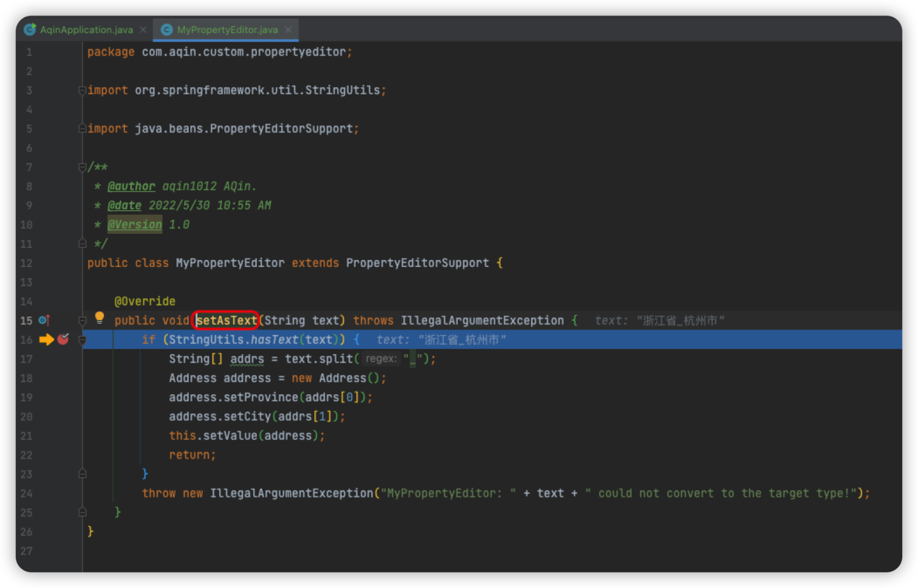Click the return statement on line 22
Screen dimensions: 918x588
192,455
